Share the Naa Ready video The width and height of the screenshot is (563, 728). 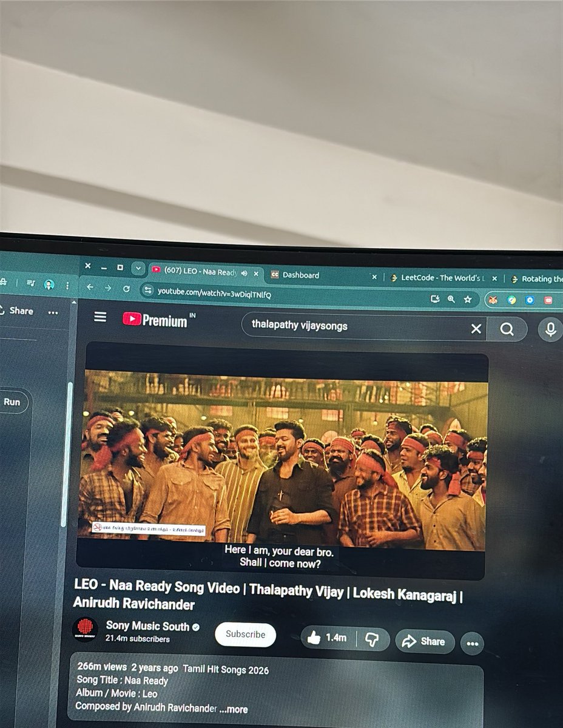pyautogui.click(x=424, y=641)
